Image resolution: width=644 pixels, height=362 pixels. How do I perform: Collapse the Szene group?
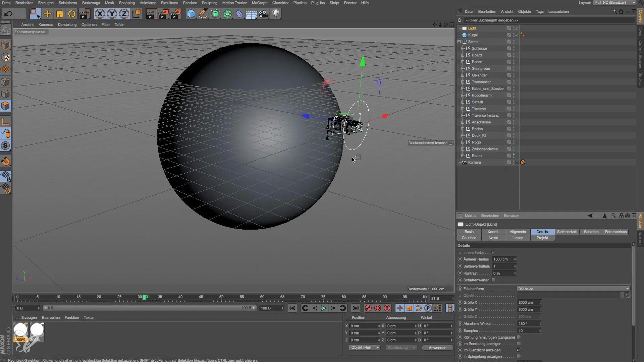tap(459, 42)
